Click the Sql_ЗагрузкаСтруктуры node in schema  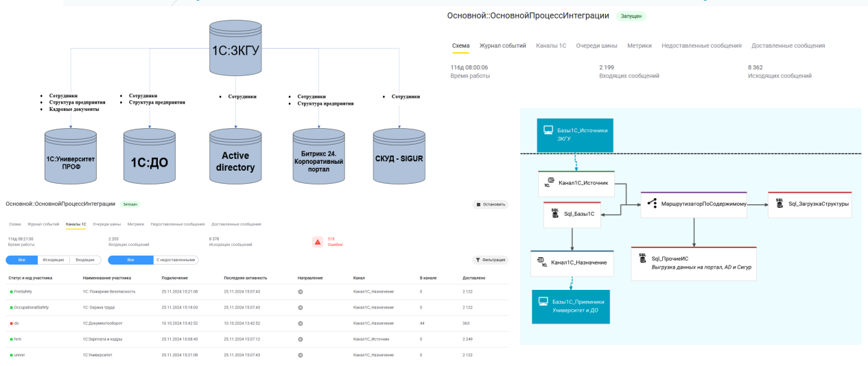tap(810, 204)
